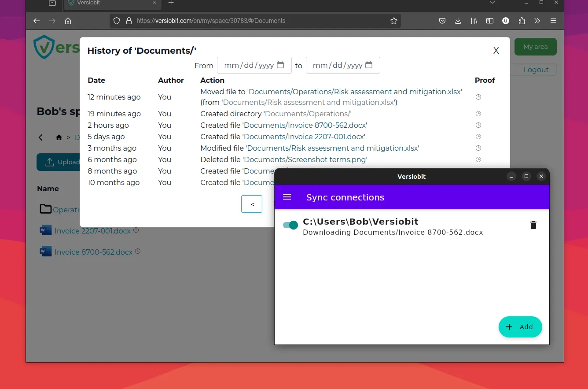Bookmark this page with the star icon
This screenshot has width=588, height=389.
[393, 20]
